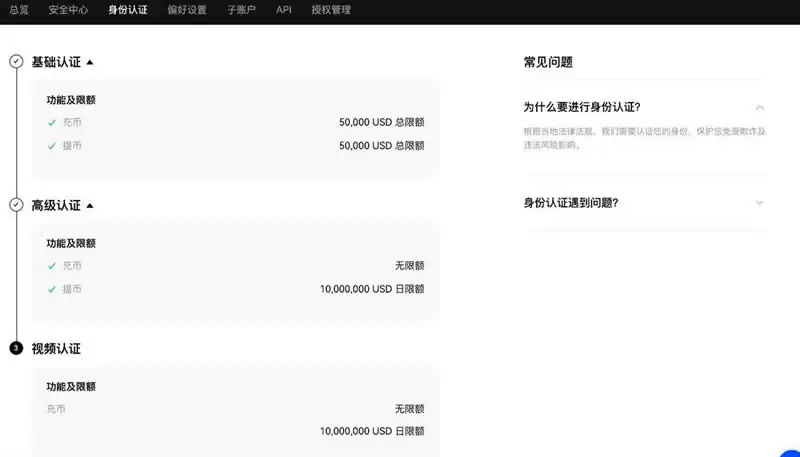The width and height of the screenshot is (800, 457).
Task: Switch to the 总览 tab
Action: click(19, 10)
